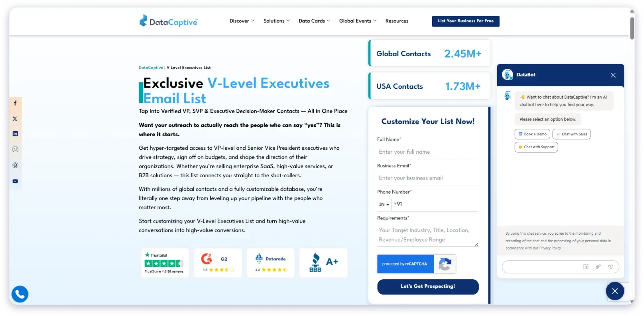Click the reCAPTCHA logo badge
The width and height of the screenshot is (644, 316).
445,264
